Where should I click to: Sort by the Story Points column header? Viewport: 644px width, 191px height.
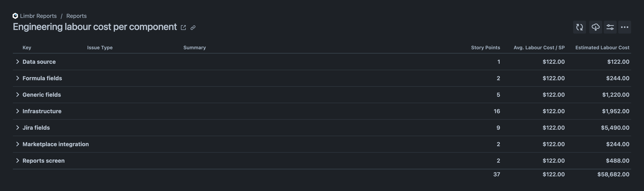pos(485,47)
